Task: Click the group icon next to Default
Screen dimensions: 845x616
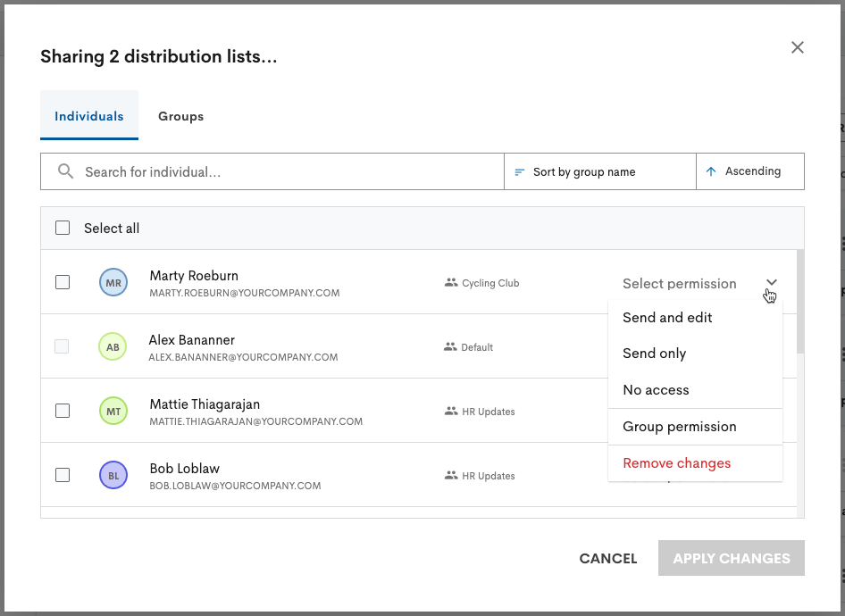Action: point(450,346)
